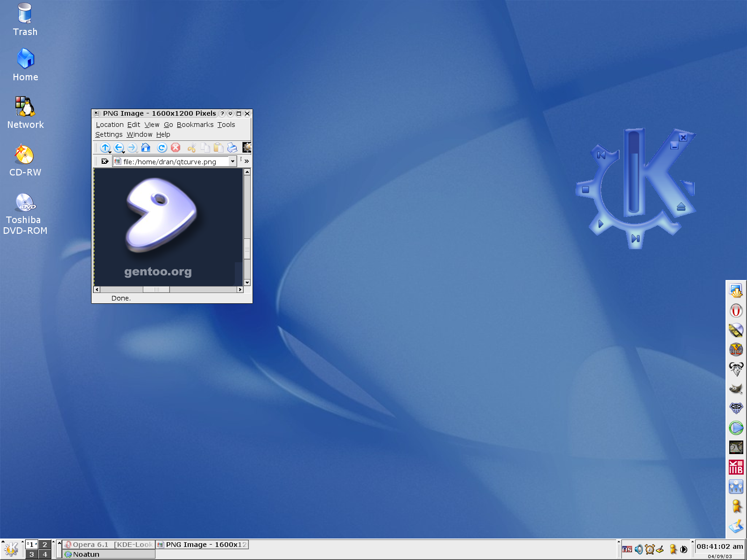Click the Copy documents icon

[x=205, y=148]
